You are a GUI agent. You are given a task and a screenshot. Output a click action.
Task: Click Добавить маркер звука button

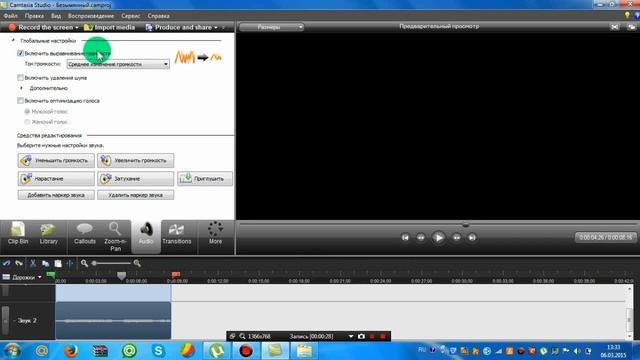(56, 195)
